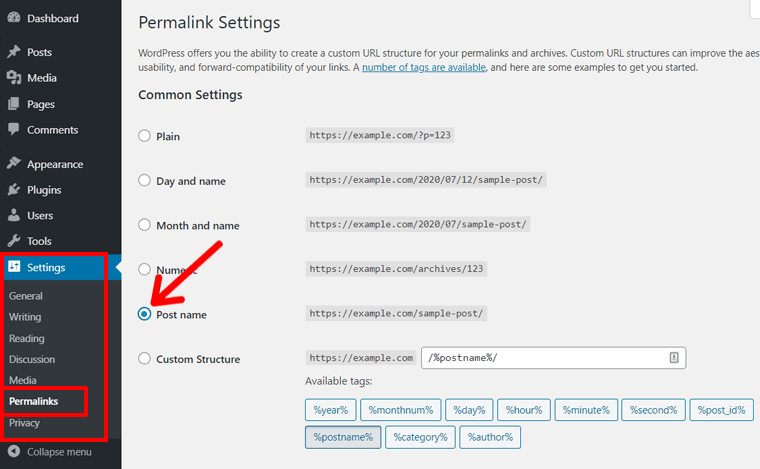
Task: Open the Comments menu
Action: pyautogui.click(x=52, y=130)
